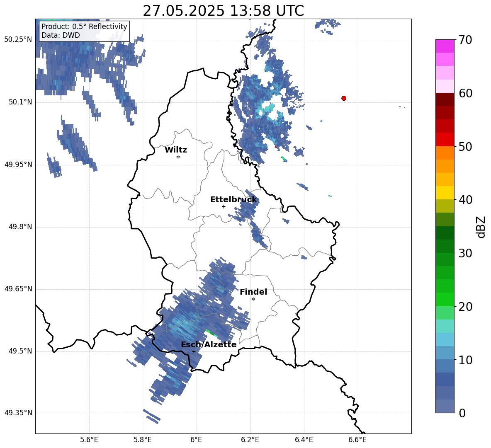Click the colorbar tick label 50
This screenshot has width=491, height=448.
click(x=465, y=146)
